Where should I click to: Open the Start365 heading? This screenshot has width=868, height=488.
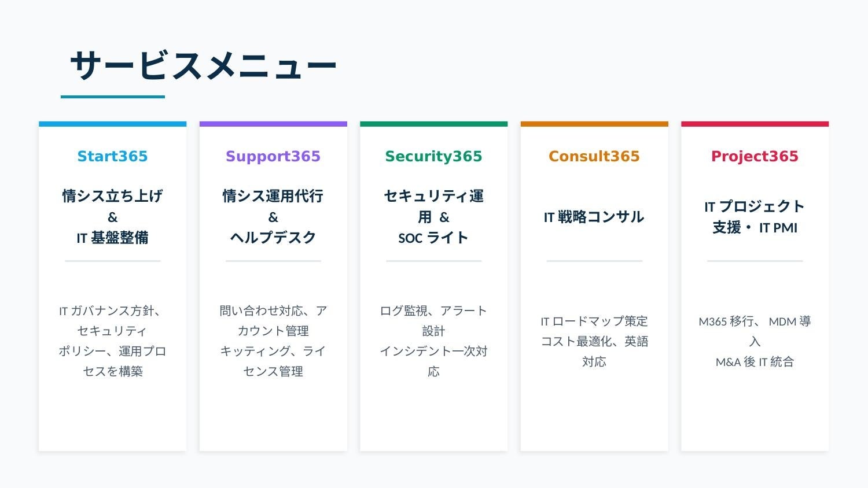[112, 156]
